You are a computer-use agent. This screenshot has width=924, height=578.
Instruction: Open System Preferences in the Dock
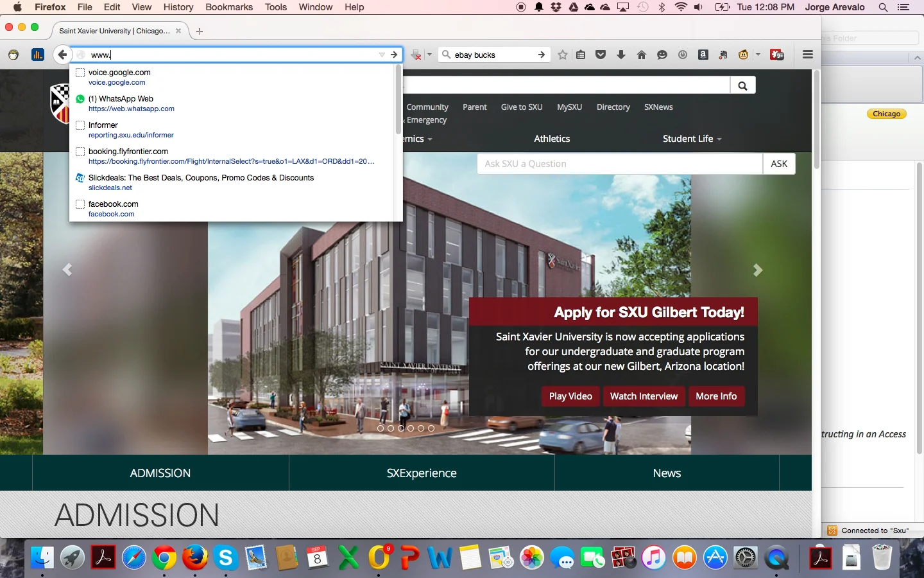coord(746,557)
